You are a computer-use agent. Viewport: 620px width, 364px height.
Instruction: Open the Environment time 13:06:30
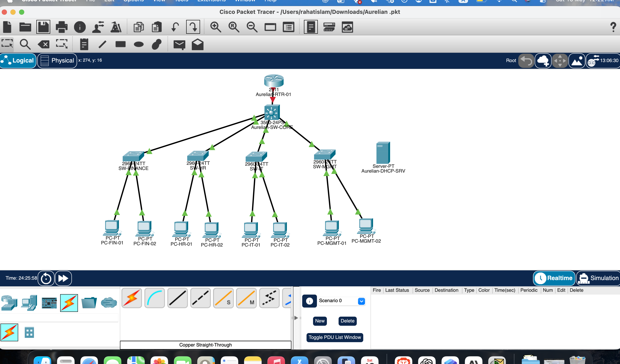click(603, 61)
